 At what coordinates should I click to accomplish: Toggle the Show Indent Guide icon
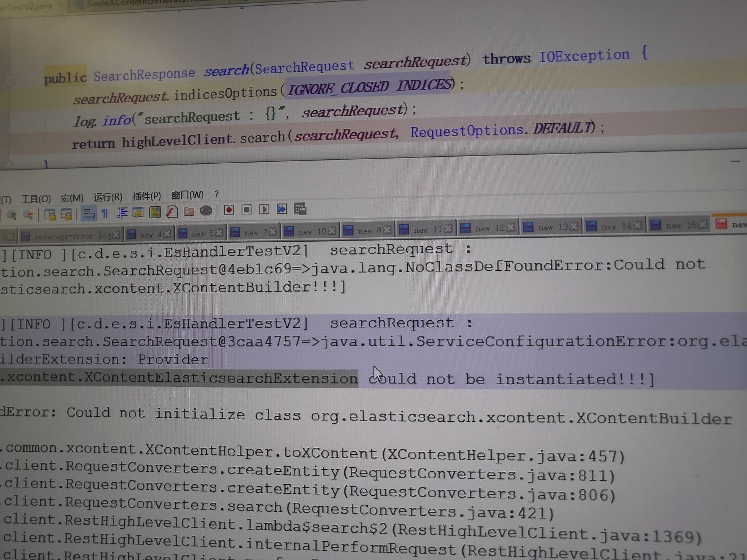[122, 212]
